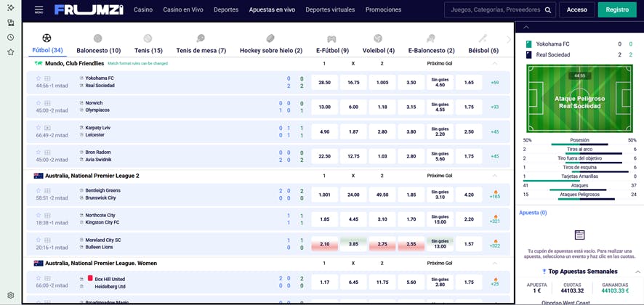Click the Tiros al arco stat bar
The height and width of the screenshot is (305, 644).
tap(579, 152)
